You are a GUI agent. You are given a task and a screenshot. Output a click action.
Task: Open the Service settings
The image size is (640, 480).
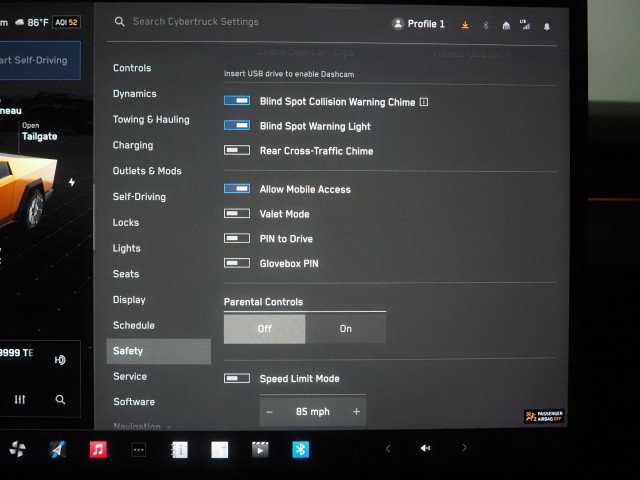[130, 376]
